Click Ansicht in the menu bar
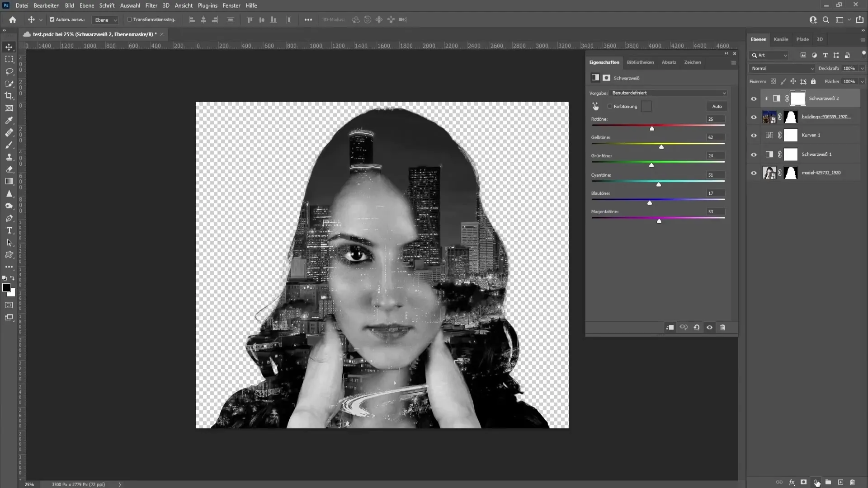This screenshot has width=868, height=488. coord(184,5)
